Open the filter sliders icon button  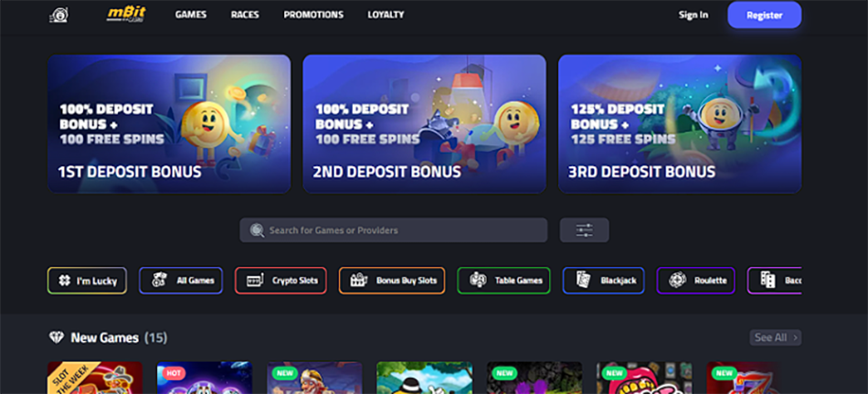coord(584,230)
